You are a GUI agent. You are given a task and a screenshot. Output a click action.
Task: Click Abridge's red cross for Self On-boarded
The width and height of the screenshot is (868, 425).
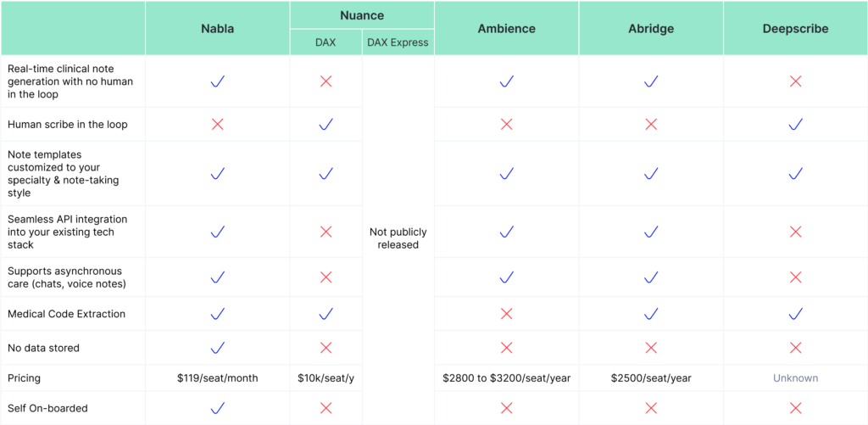651,408
